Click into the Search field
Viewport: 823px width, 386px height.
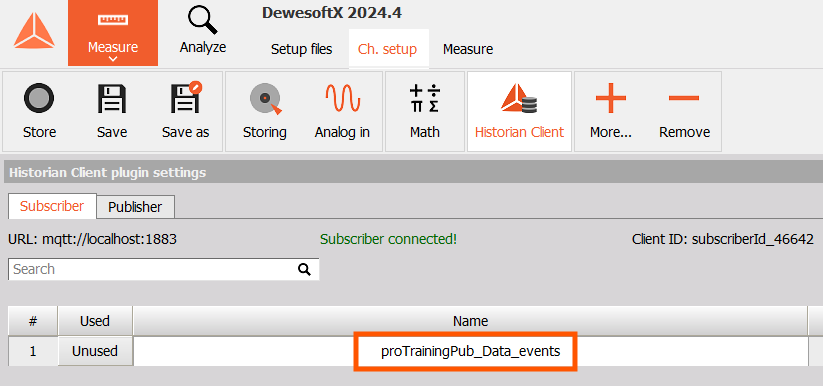point(163,269)
